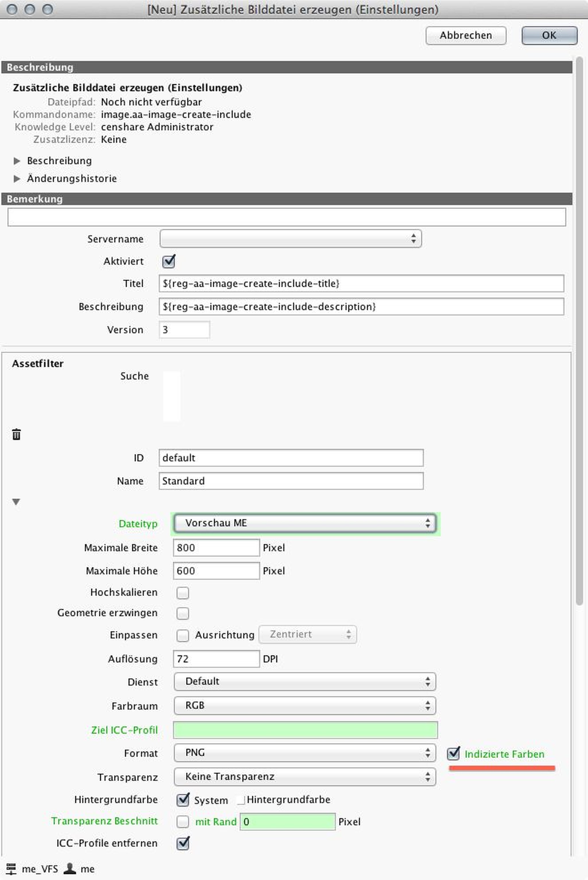Open the Dateityp dropdown
The width and height of the screenshot is (588, 880).
[x=305, y=523]
